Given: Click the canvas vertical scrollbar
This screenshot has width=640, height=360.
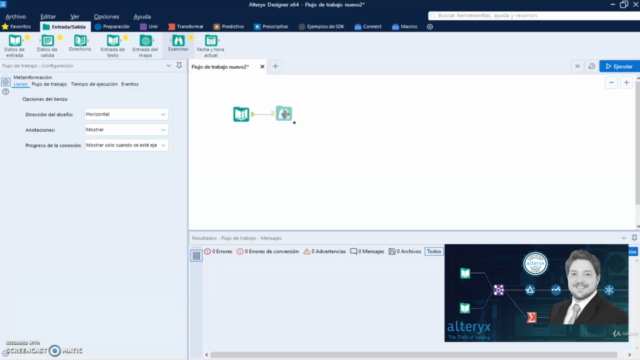Looking at the screenshot, I should click(x=638, y=143).
